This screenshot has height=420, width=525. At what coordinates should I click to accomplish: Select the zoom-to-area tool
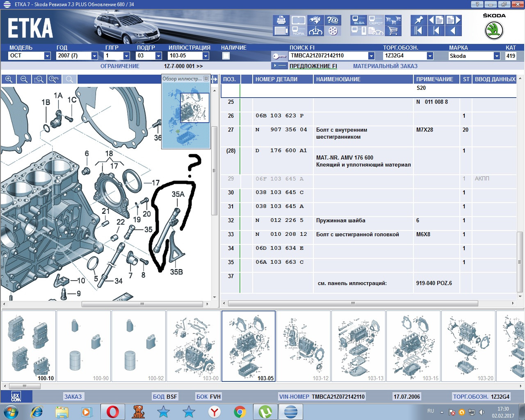[39, 79]
